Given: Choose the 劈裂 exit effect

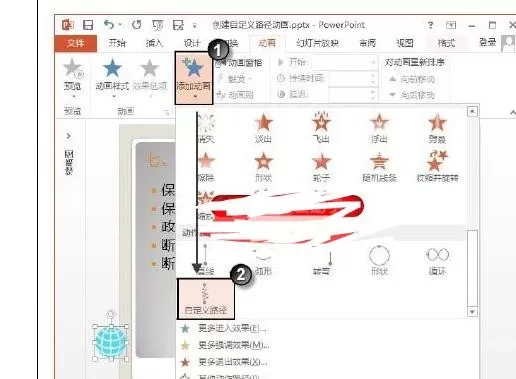Looking at the screenshot, I should pyautogui.click(x=437, y=128).
